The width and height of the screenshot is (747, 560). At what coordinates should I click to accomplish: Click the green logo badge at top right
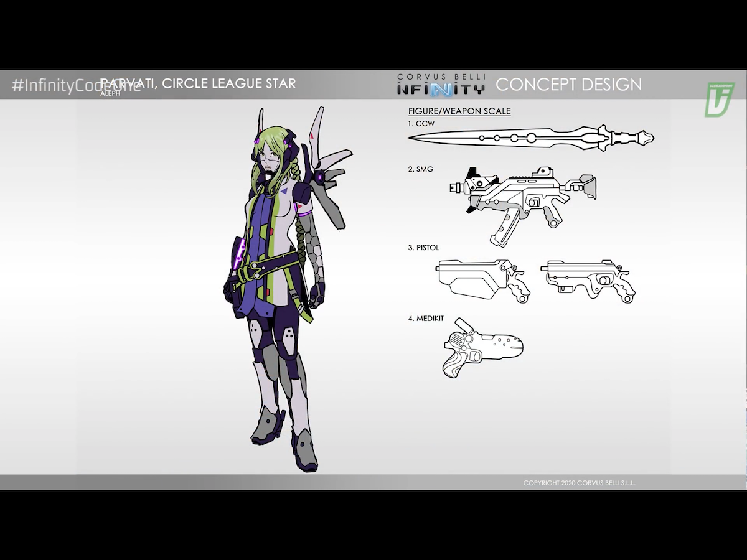[720, 98]
